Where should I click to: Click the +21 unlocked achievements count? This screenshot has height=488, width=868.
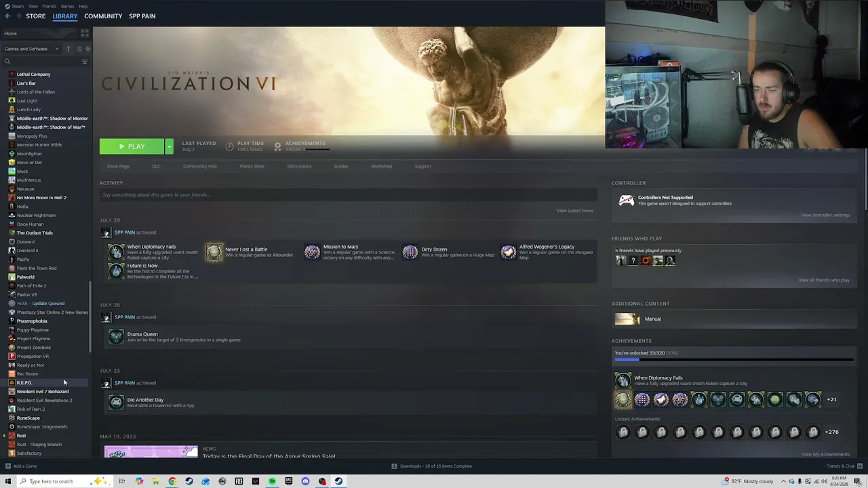tap(831, 399)
